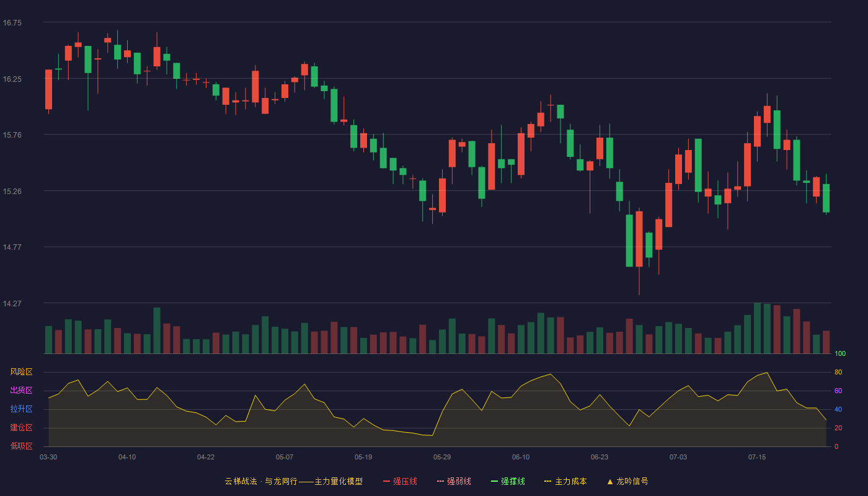The width and height of the screenshot is (868, 496).
Task: Click the first red candlestick at 03-30
Action: pyautogui.click(x=48, y=89)
